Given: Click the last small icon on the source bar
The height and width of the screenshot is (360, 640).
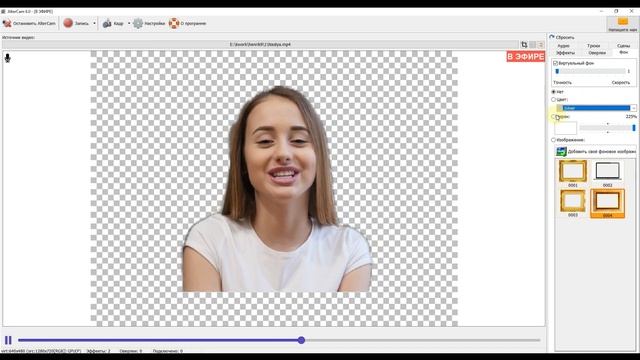Looking at the screenshot, I should point(541,44).
